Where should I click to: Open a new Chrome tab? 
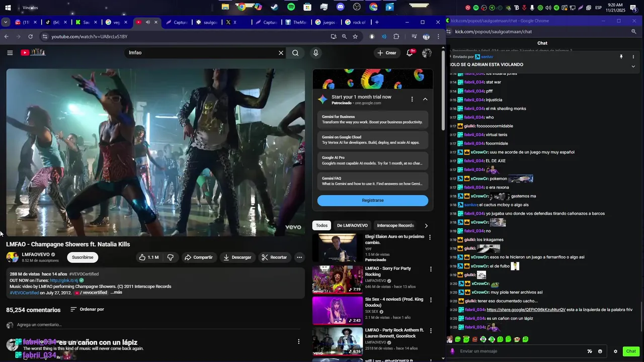[377, 22]
